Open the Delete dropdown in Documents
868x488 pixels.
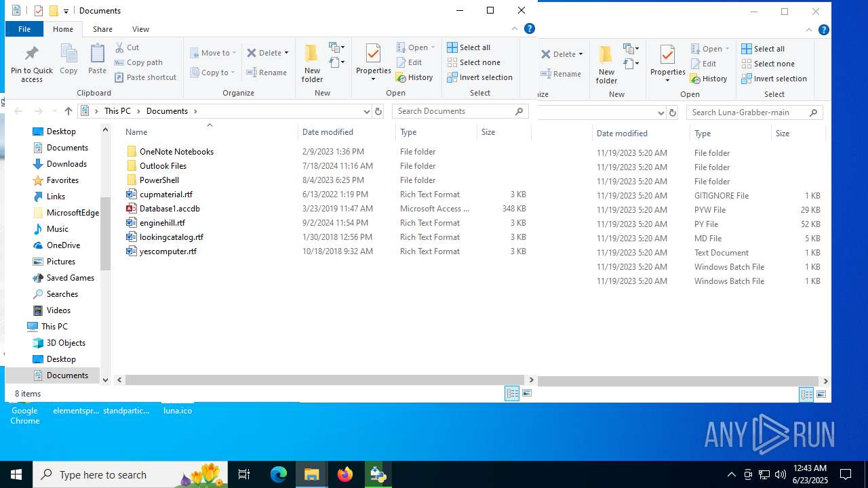click(286, 53)
